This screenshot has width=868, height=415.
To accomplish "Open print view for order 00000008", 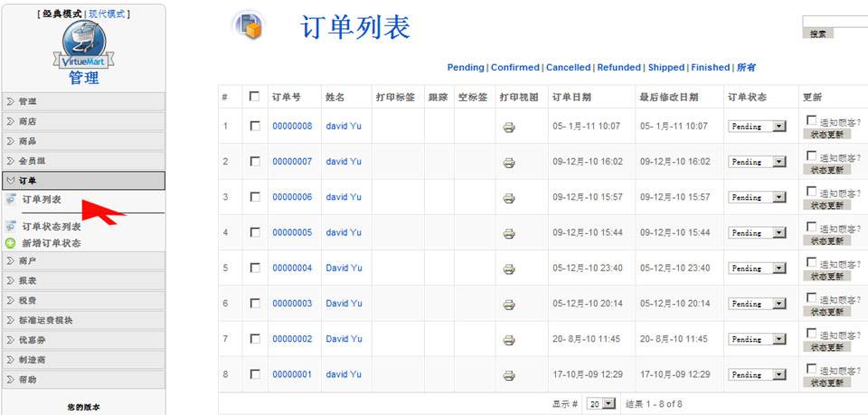I will (x=509, y=127).
